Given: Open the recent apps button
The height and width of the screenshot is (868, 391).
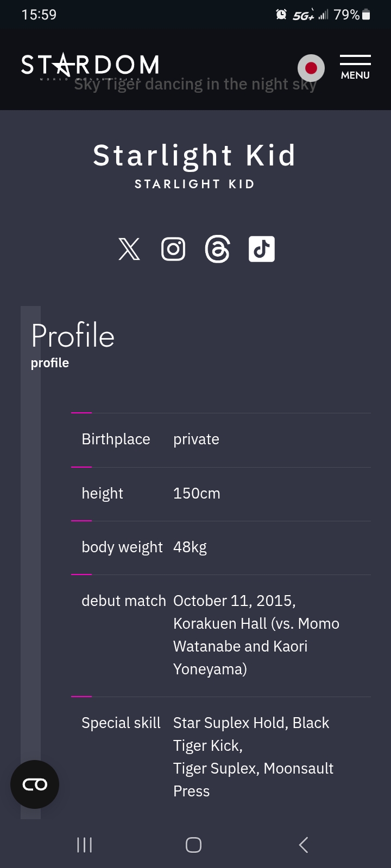Looking at the screenshot, I should point(84,845).
